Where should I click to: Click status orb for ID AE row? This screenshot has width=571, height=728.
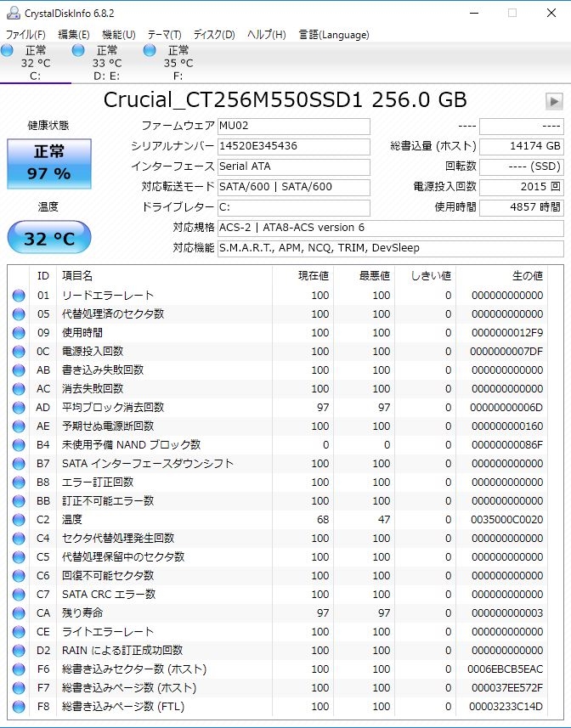(x=19, y=426)
